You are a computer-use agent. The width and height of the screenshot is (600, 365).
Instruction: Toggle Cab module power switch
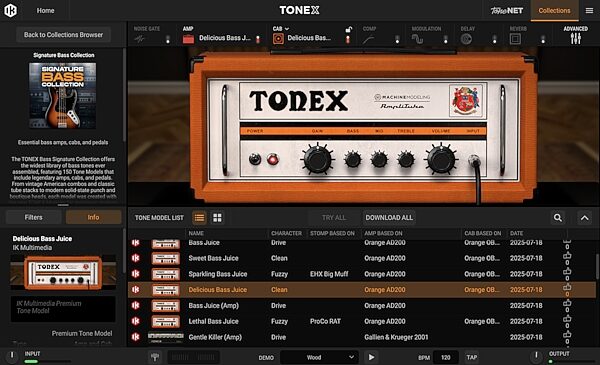[348, 39]
